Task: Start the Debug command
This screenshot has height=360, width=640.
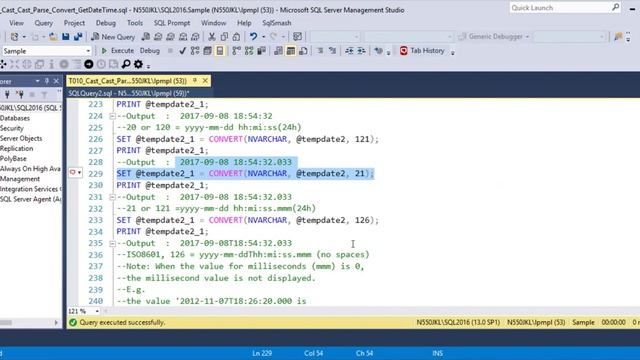Action: (150, 51)
